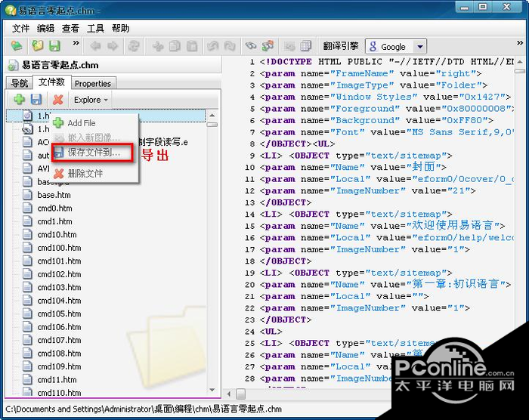
Task: Click the chm file path in status bar
Action: coord(144,409)
